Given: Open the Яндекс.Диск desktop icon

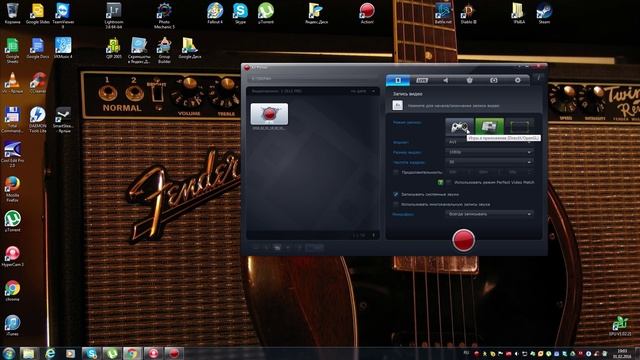Looking at the screenshot, I should click(316, 13).
